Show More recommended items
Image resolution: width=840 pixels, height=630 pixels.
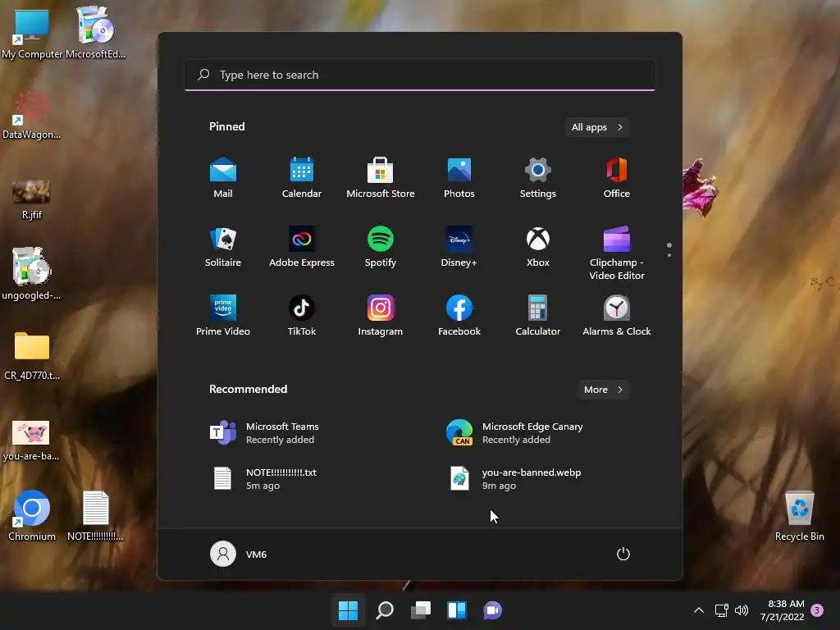(x=603, y=390)
